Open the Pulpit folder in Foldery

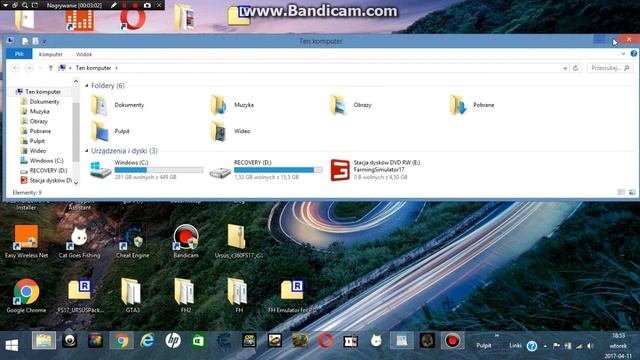click(110, 131)
